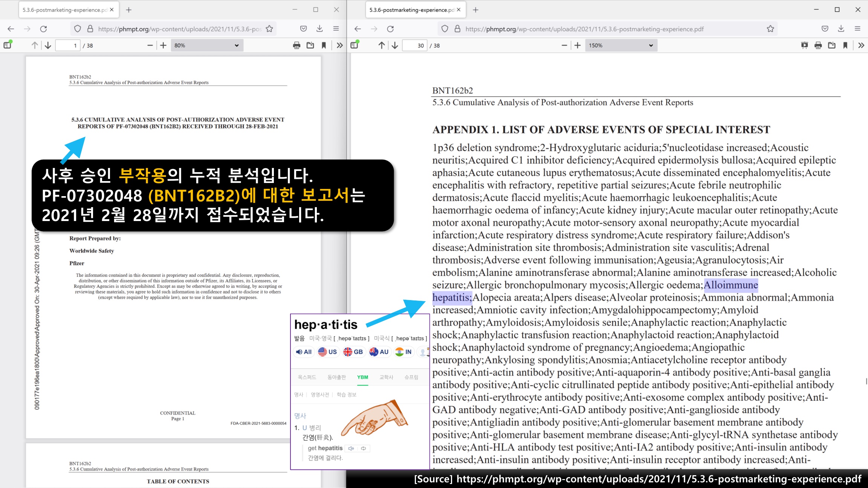Expand the PDF tools menu in right window

click(x=861, y=45)
